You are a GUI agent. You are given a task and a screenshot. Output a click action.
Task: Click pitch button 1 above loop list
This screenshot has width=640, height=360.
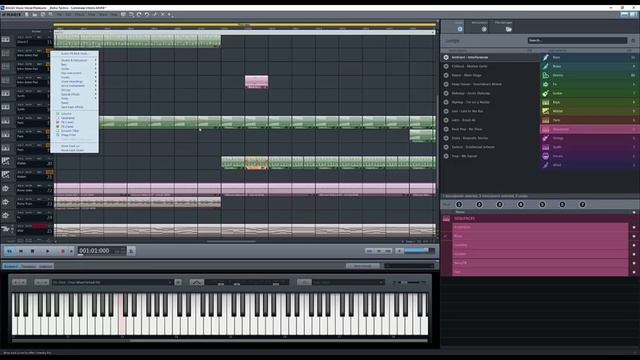coord(459,204)
